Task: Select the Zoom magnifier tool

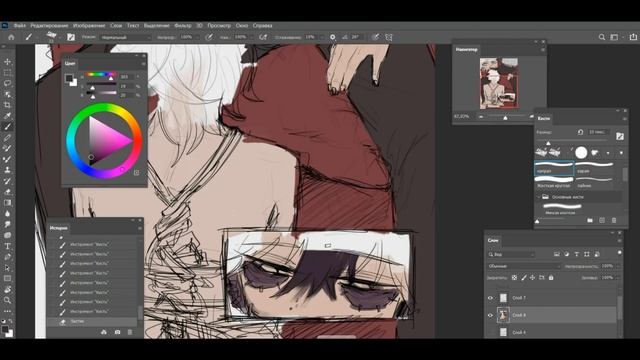Action: tap(7, 300)
